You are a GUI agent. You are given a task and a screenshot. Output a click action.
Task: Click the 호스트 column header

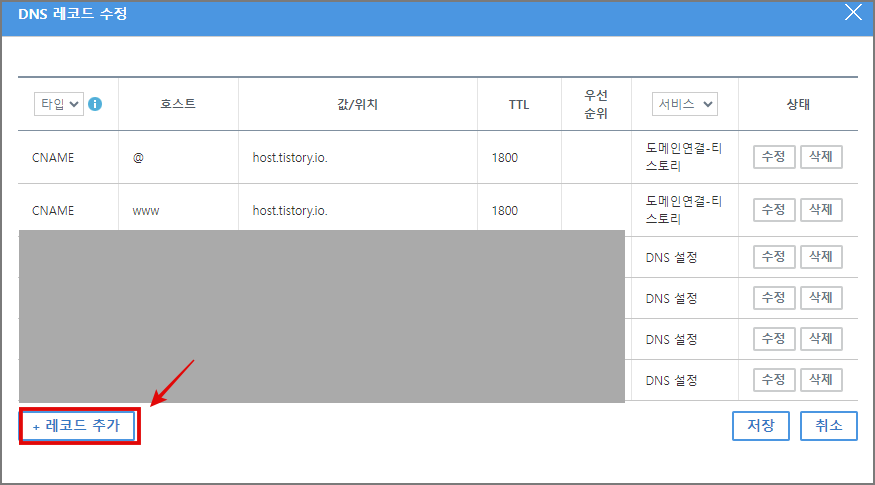tap(178, 104)
